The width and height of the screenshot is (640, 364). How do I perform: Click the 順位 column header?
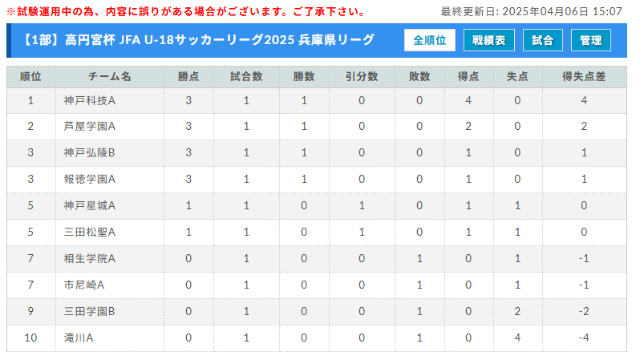click(30, 76)
